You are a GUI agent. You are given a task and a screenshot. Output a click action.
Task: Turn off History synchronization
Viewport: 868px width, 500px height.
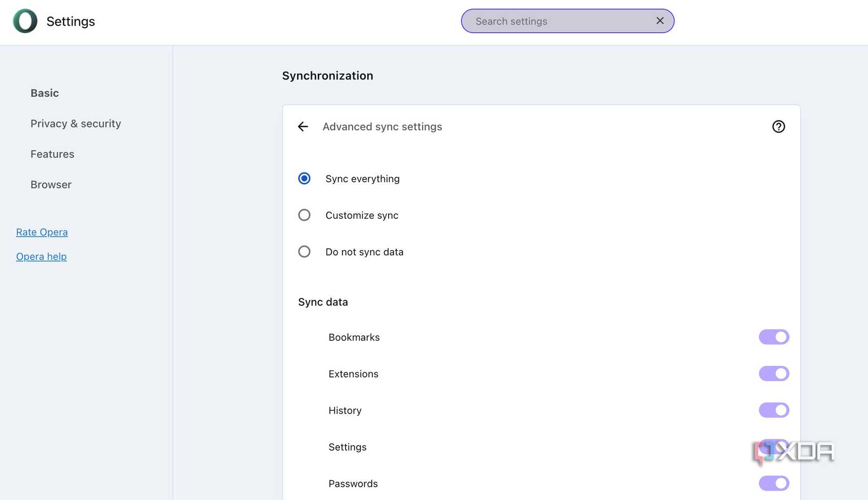pyautogui.click(x=773, y=410)
